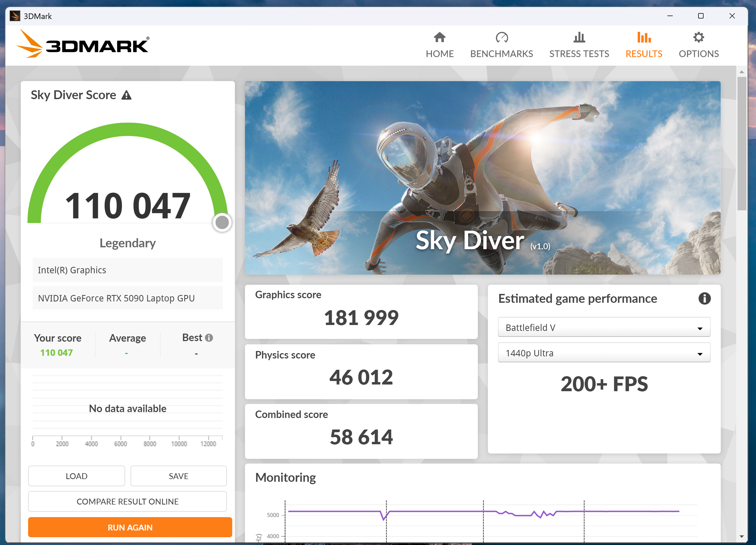756x545 pixels.
Task: Click the Estimated game performance info icon
Action: [x=704, y=298]
